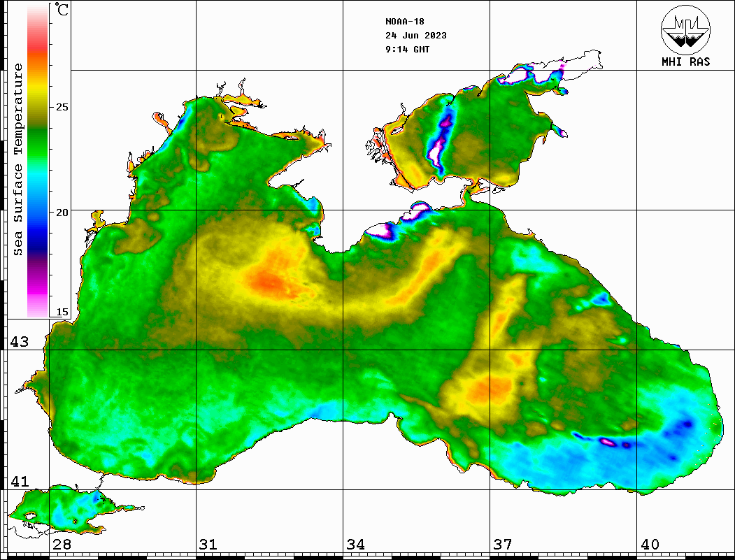735x560 pixels.
Task: Click the latitude label 41
Action: 19,482
